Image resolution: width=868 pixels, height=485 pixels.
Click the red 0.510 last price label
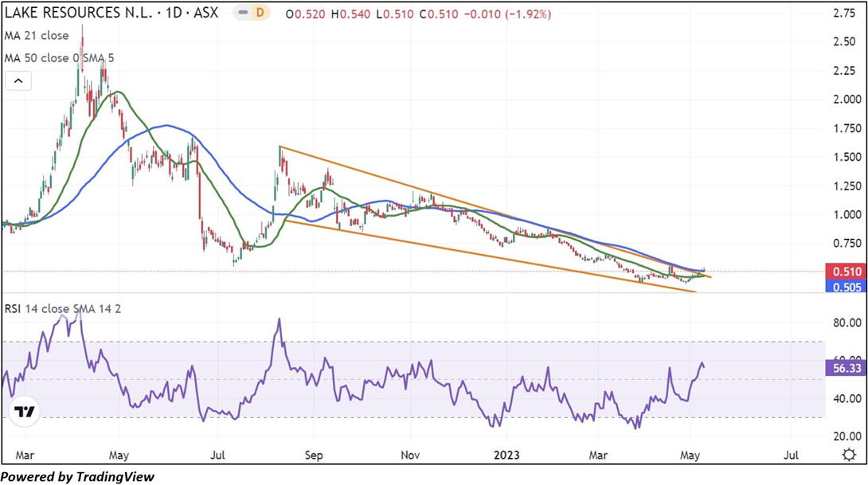click(845, 272)
